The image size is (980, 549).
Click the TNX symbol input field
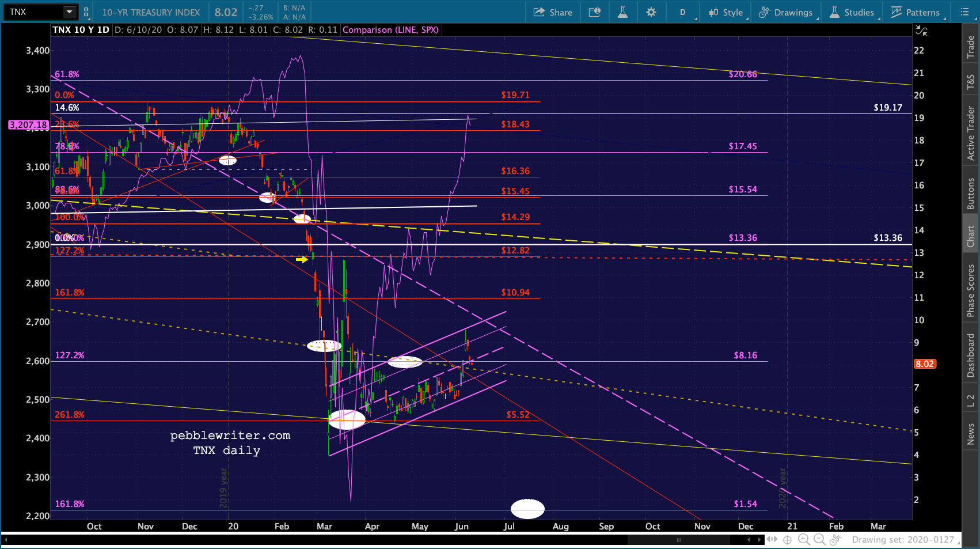click(x=34, y=12)
